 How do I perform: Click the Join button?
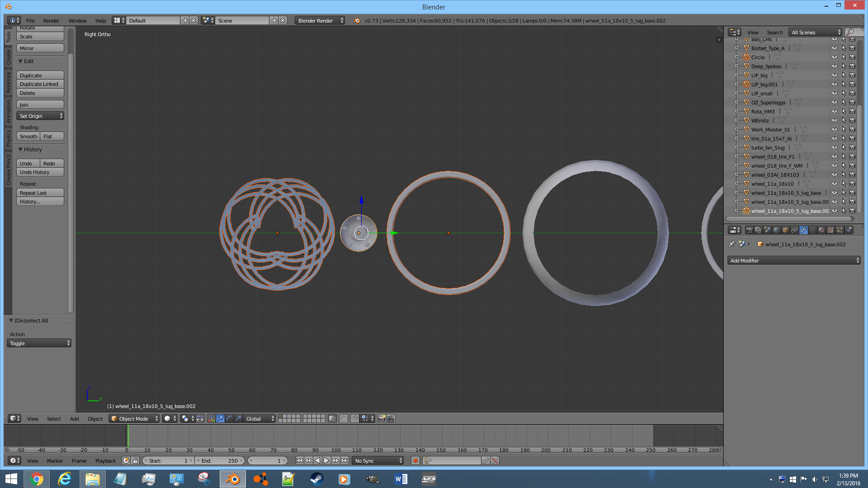pyautogui.click(x=40, y=104)
